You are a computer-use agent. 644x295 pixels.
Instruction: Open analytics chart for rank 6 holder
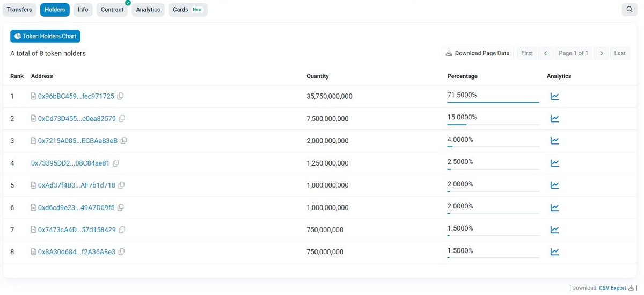click(x=554, y=207)
